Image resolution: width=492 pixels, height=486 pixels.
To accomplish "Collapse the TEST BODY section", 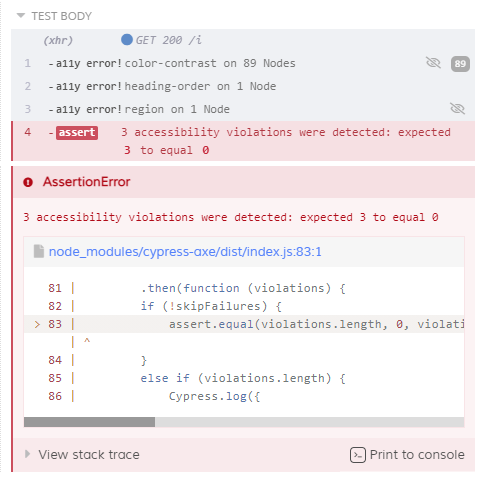I will pyautogui.click(x=54, y=16).
